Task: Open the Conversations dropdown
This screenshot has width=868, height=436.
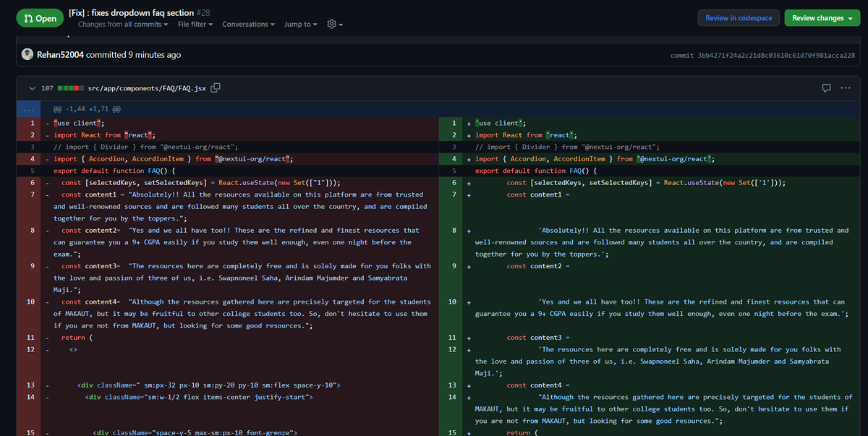Action: (248, 25)
